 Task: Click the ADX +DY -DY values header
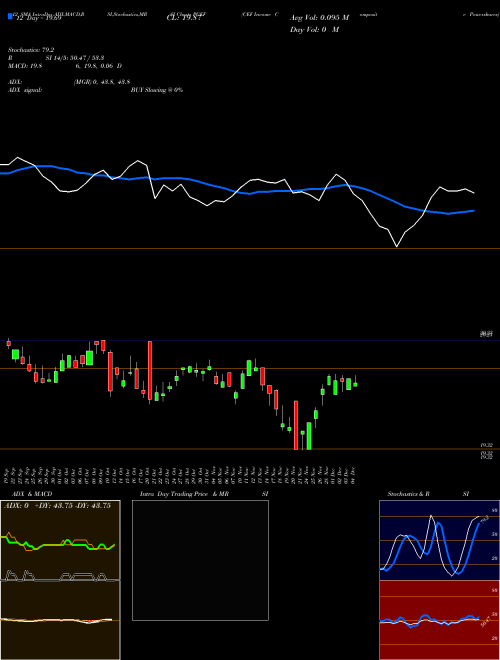point(57,506)
